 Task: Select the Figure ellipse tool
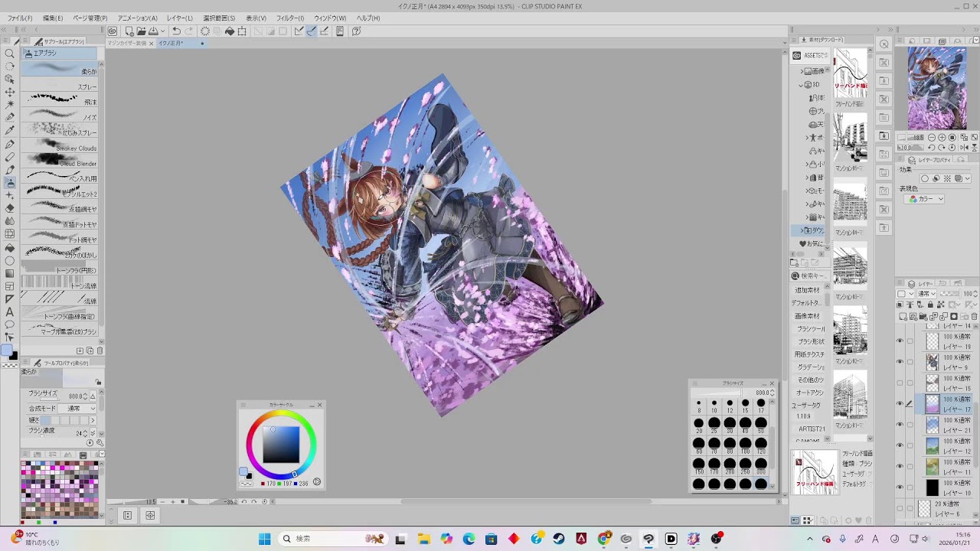(10, 261)
